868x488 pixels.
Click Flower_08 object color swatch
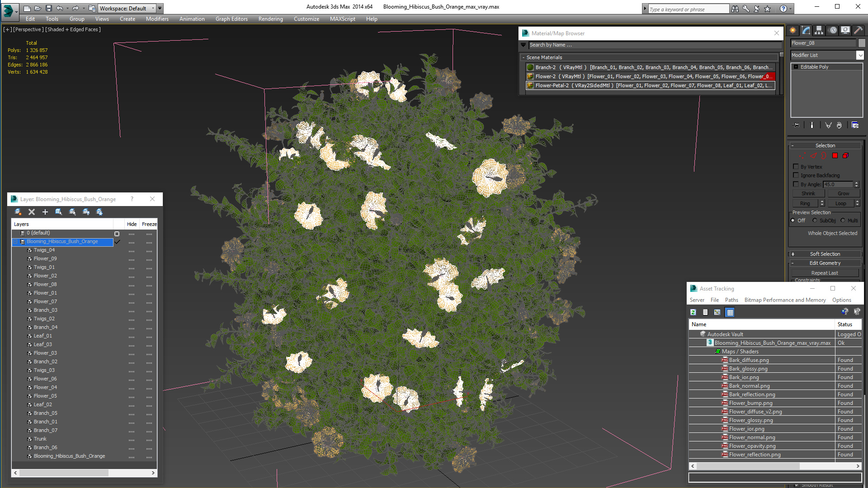[862, 43]
